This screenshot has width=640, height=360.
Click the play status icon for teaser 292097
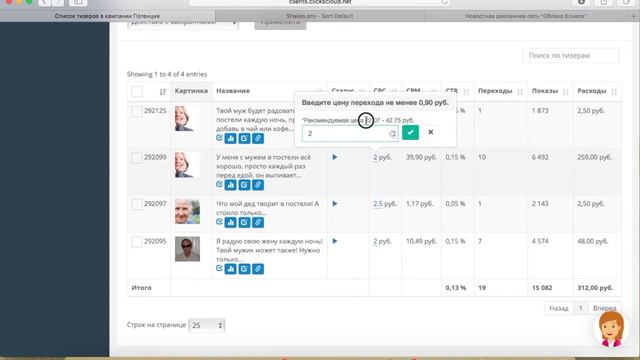[x=335, y=204]
